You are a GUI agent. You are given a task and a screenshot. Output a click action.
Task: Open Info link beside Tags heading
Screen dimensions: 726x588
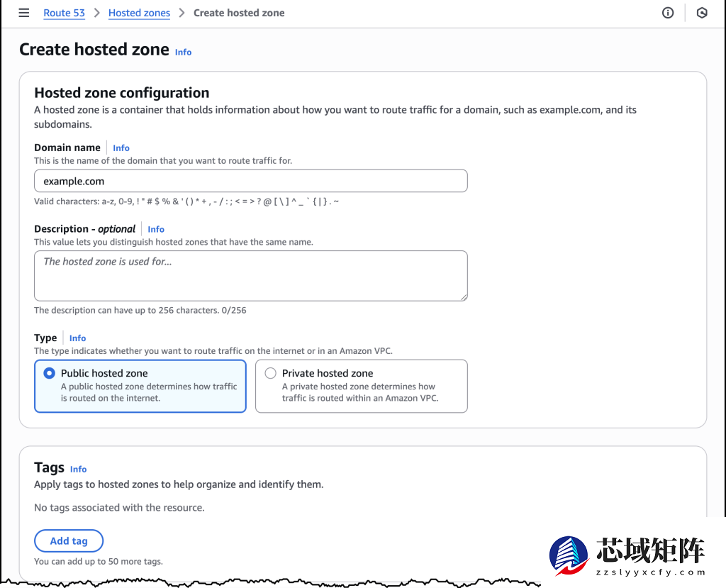click(78, 469)
